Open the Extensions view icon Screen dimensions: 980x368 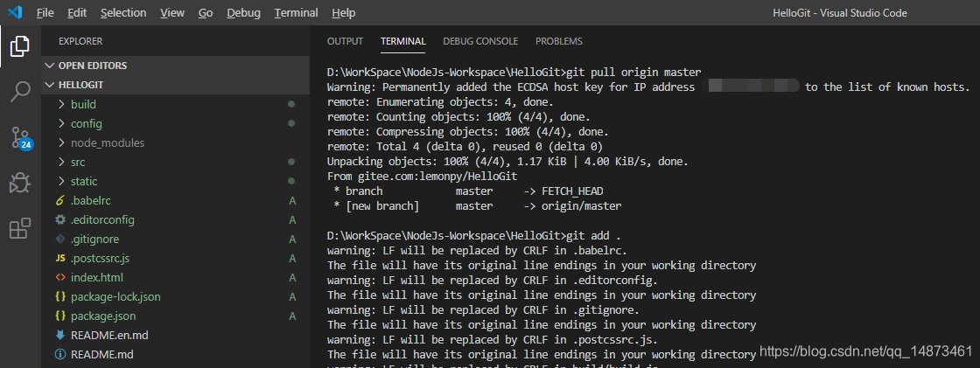click(20, 229)
